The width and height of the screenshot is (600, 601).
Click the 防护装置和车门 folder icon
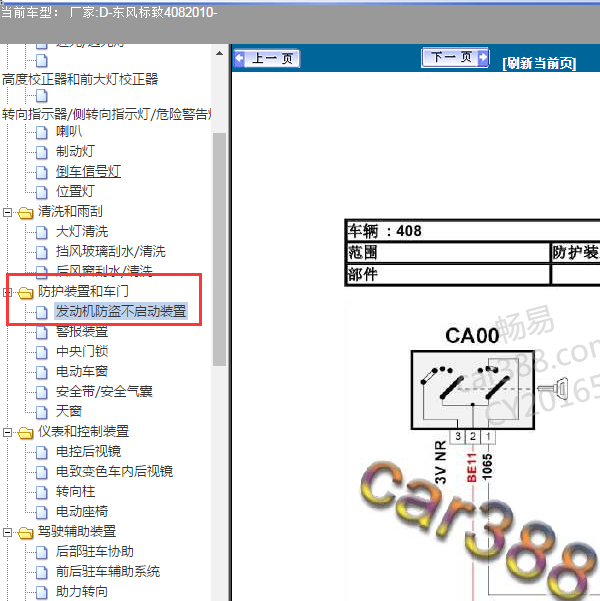pyautogui.click(x=26, y=292)
